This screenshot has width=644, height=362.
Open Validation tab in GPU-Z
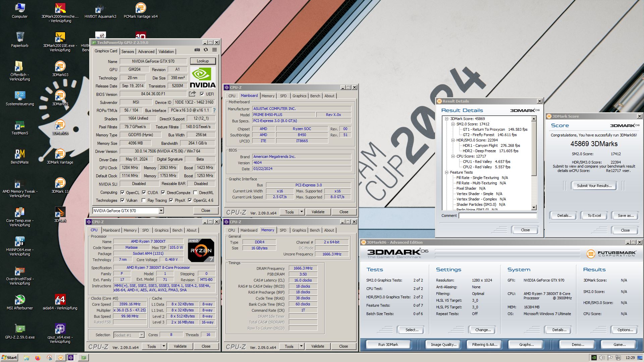click(166, 52)
